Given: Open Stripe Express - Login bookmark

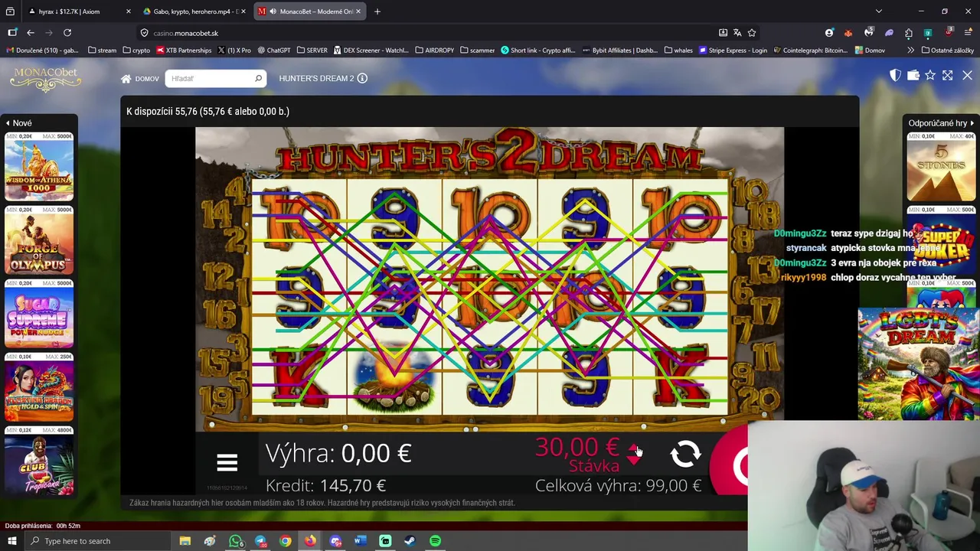Looking at the screenshot, I should pyautogui.click(x=733, y=51).
